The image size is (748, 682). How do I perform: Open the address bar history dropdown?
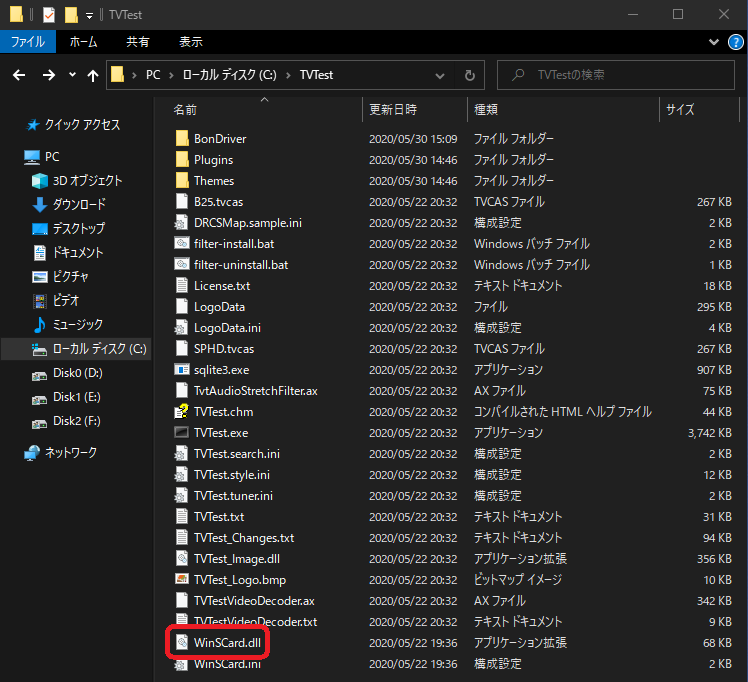[x=442, y=75]
